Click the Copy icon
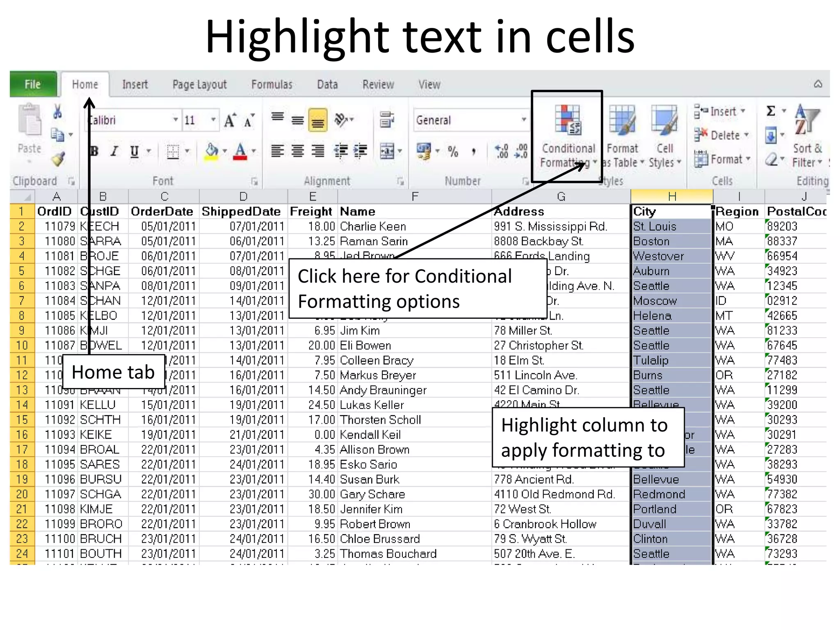The image size is (840, 630). (57, 135)
